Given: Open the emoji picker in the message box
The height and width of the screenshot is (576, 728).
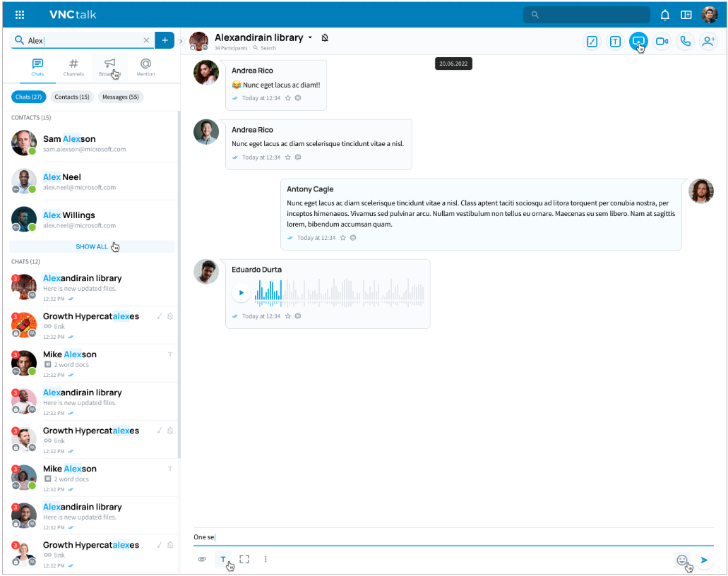Looking at the screenshot, I should pos(681,560).
